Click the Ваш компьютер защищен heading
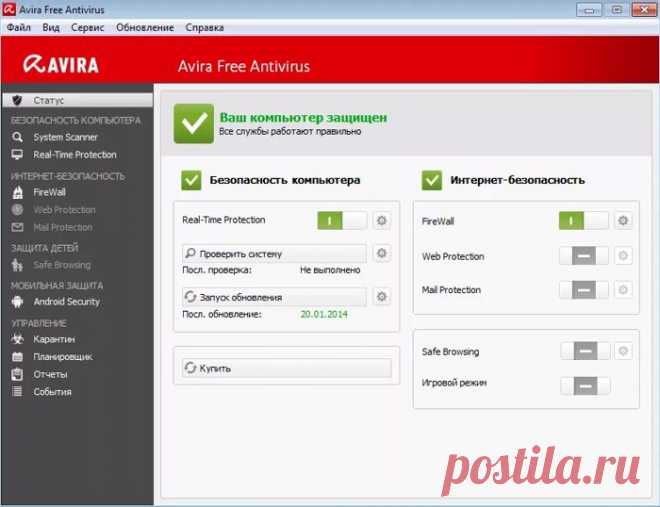Viewport: 660px width, 507px height. coord(303,117)
